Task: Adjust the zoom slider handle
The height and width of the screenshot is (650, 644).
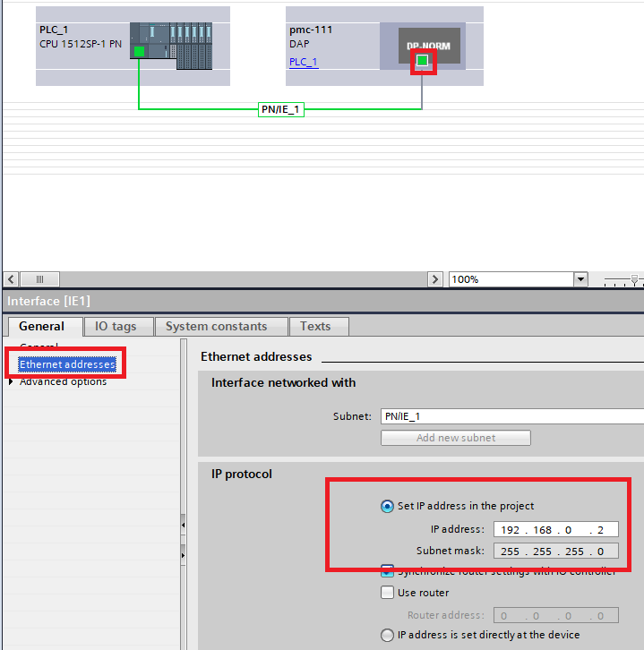Action: [x=635, y=279]
